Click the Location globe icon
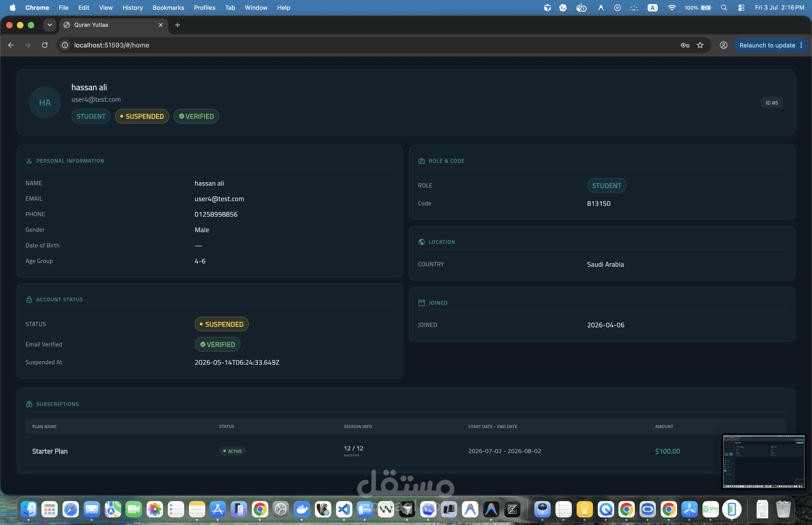 click(422, 242)
